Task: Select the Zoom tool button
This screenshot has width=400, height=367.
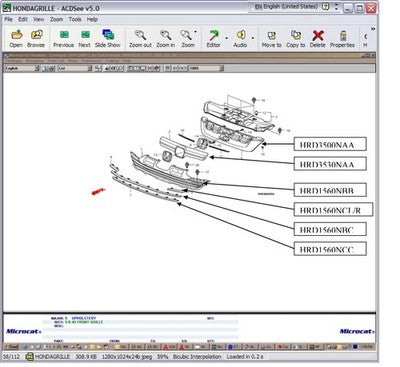Action: pyautogui.click(x=187, y=38)
